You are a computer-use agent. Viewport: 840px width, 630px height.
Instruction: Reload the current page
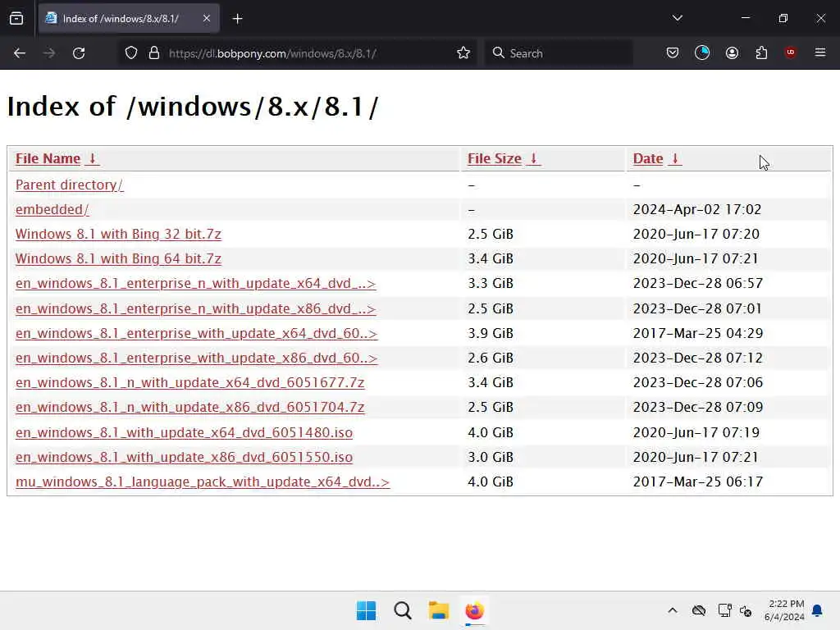pyautogui.click(x=79, y=53)
